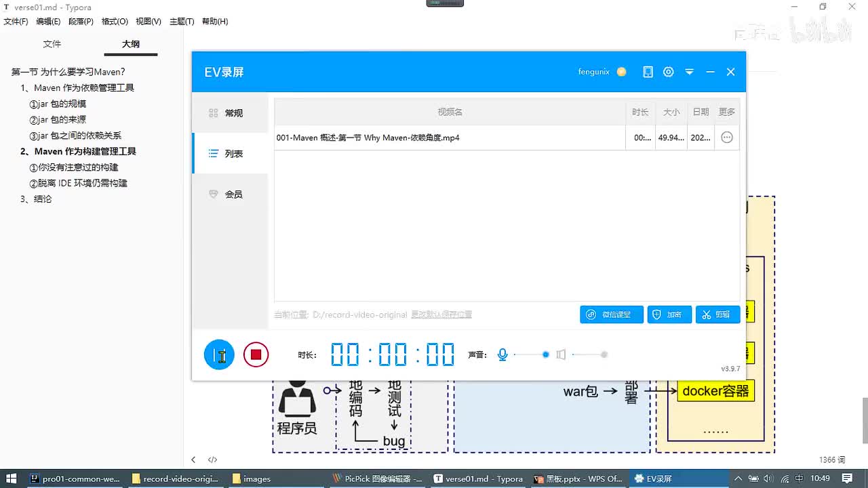Screen dimensions: 868x488
Task: Open the 文件(F) menu in Typora
Action: [16, 22]
